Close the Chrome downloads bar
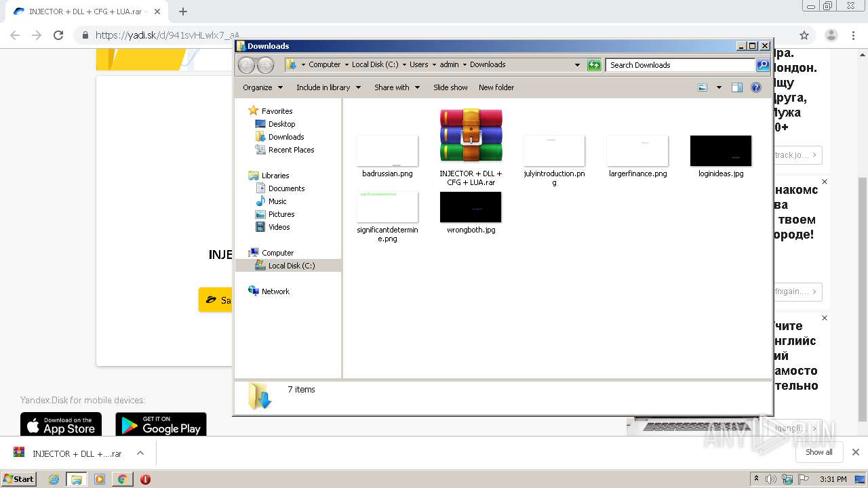 [x=855, y=452]
